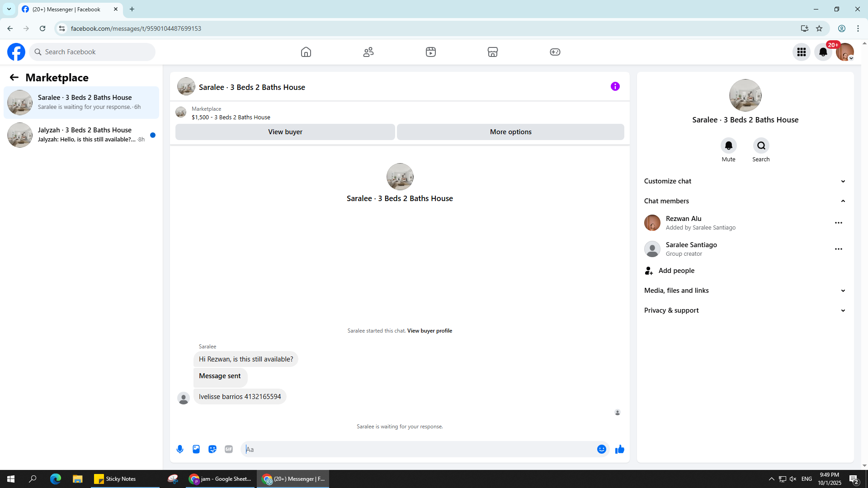Toggle the conversation information panel
Viewport: 868px width, 488px height.
tap(615, 86)
